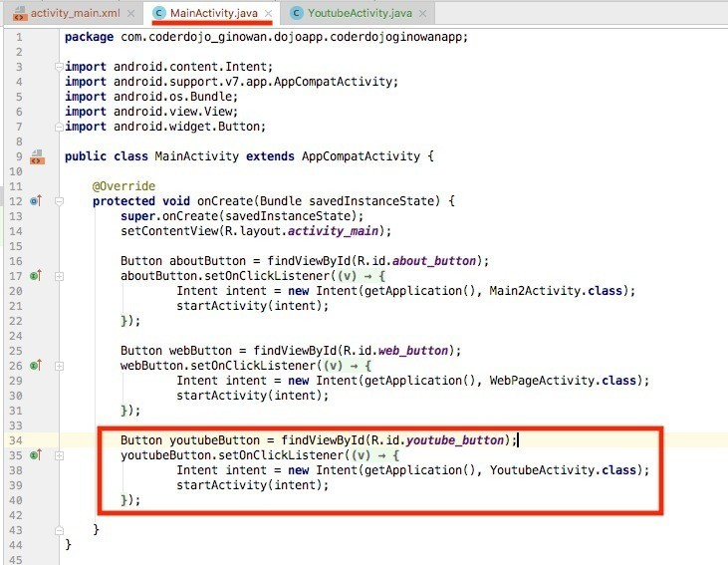728x565 pixels.
Task: Click the implements gutter icon on line 35
Action: tap(36, 455)
